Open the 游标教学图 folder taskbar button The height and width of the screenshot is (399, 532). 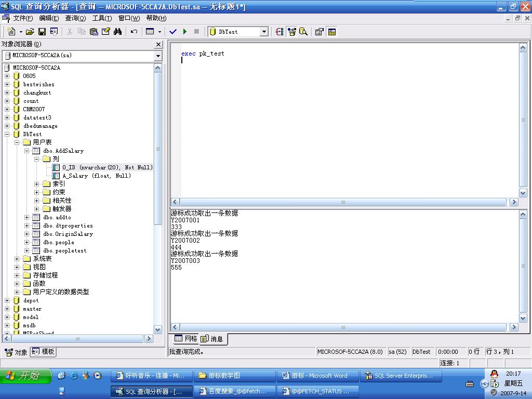click(234, 376)
